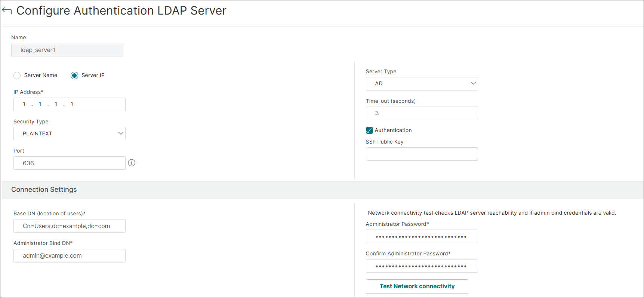
Task: Click the Confirm Administrator Password field
Action: click(422, 266)
